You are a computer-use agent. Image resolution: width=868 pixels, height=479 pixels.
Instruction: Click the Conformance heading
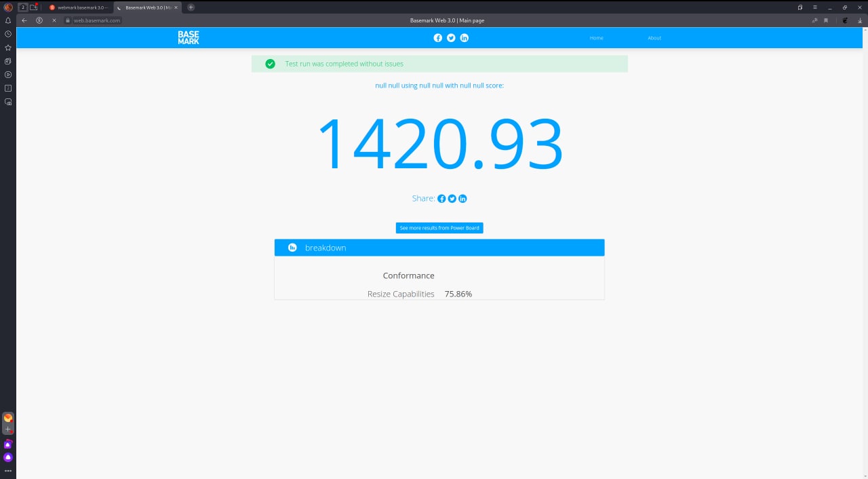pyautogui.click(x=409, y=275)
